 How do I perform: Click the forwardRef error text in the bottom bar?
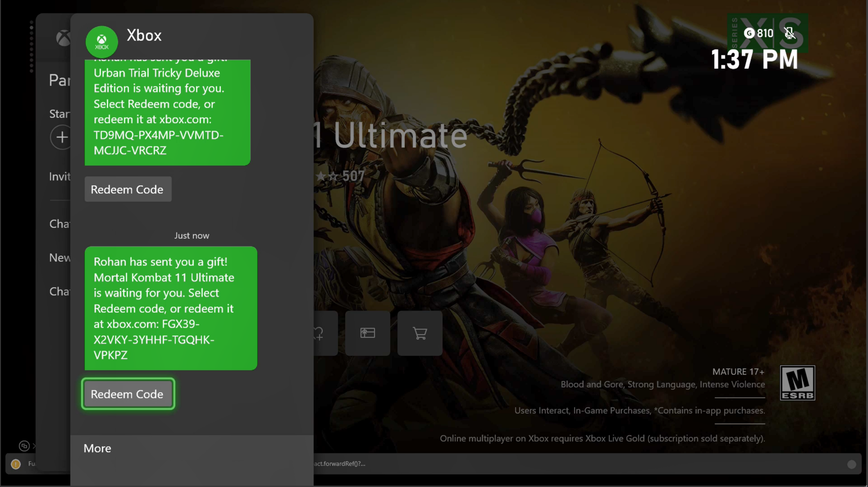[340, 464]
